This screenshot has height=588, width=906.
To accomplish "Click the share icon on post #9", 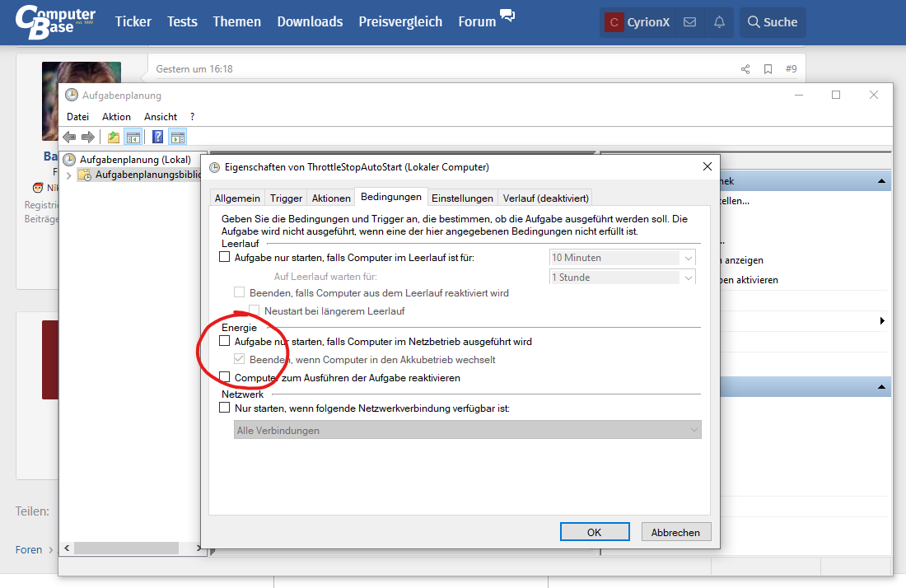I will (x=745, y=69).
